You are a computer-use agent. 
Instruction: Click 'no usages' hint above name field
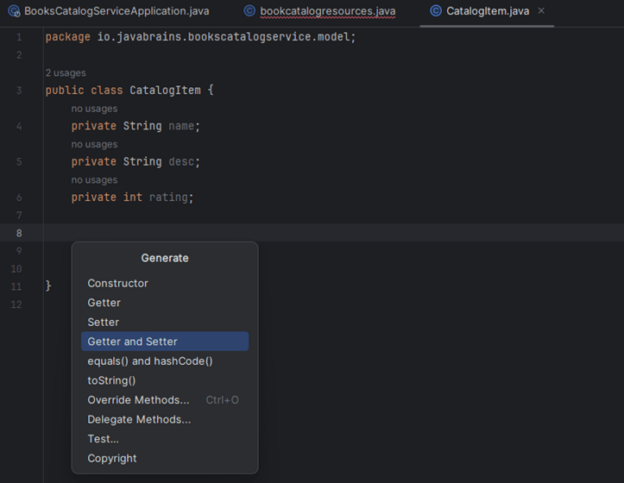point(94,109)
